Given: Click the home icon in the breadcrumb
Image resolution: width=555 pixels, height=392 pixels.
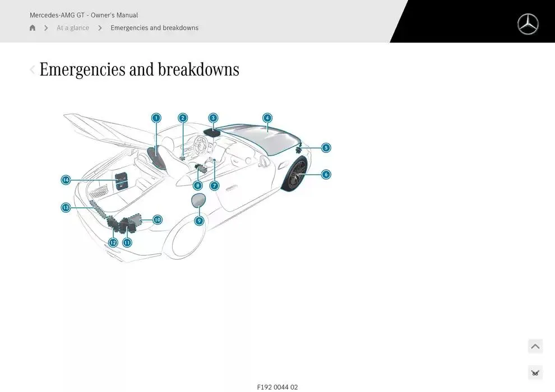Looking at the screenshot, I should (x=33, y=28).
